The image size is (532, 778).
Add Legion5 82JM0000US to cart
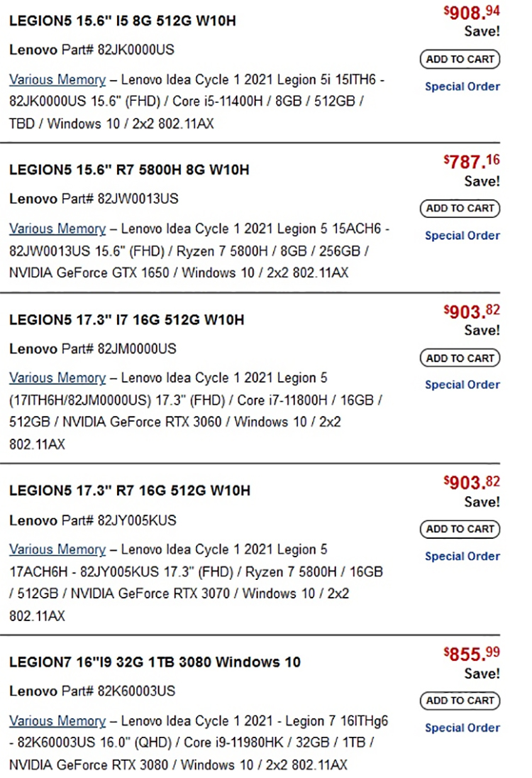coord(460,358)
